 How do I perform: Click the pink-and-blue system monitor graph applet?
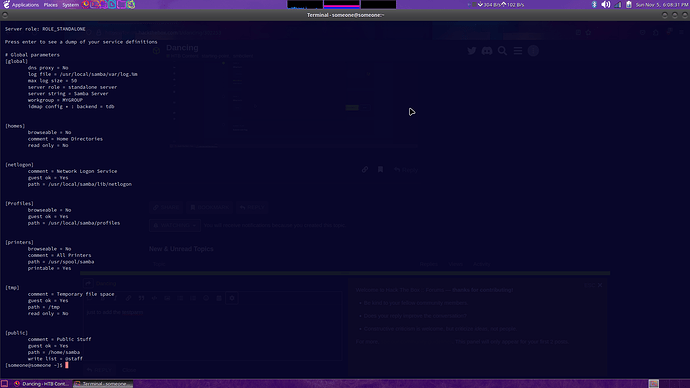tap(341, 4)
